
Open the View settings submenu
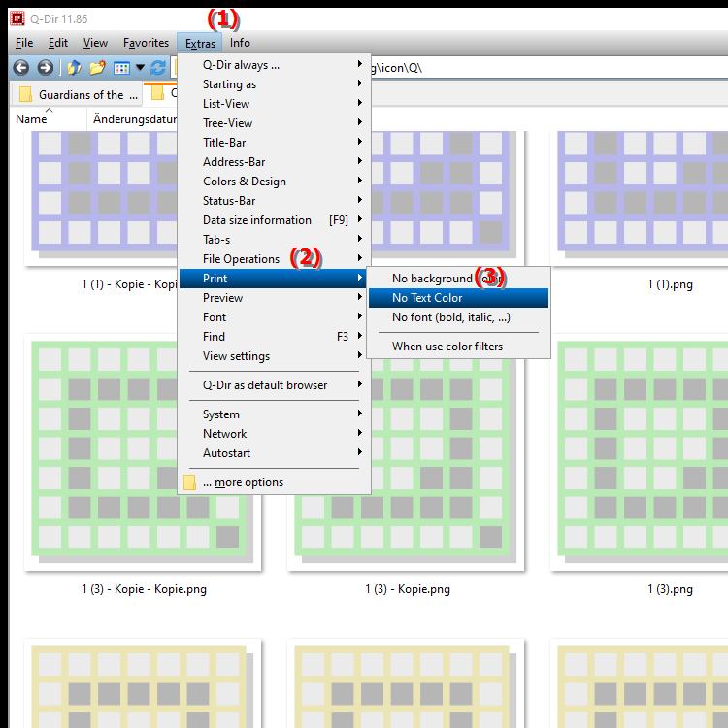(x=274, y=356)
